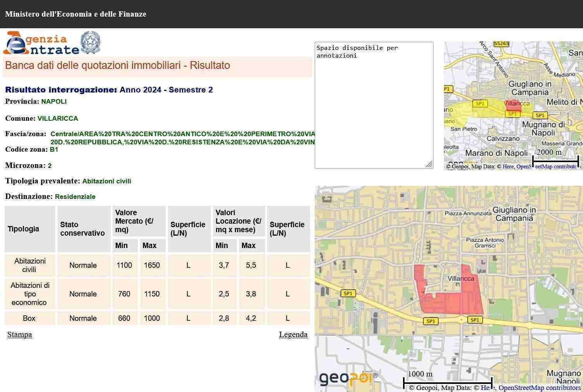The image size is (583, 392).
Task: Click the red Villaricca zone in overview map
Action: (x=513, y=107)
